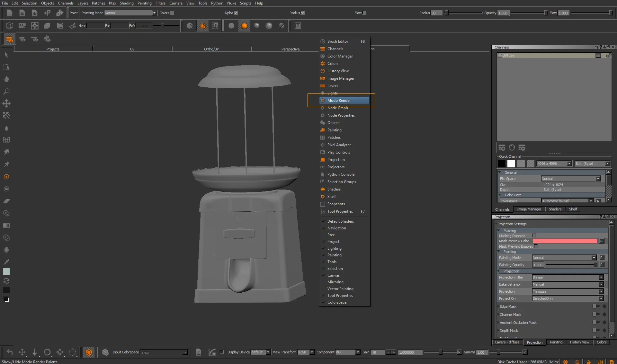This screenshot has width=617, height=364.
Task: Expand the Channel Mask section
Action: tap(498, 315)
